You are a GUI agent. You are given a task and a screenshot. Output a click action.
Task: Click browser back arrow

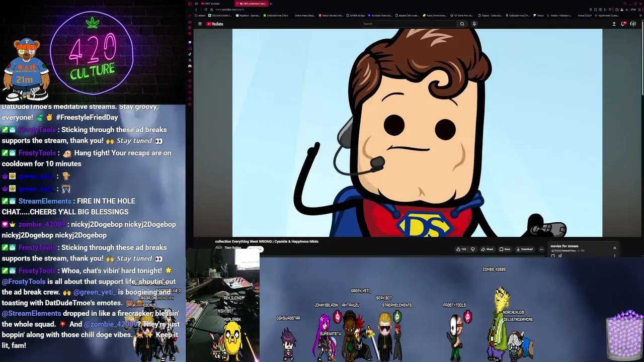click(196, 10)
